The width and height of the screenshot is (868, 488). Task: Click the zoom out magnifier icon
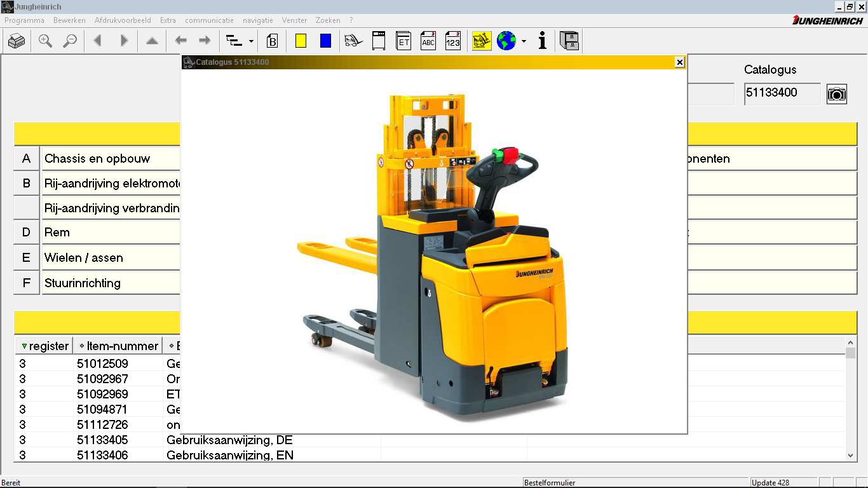click(x=70, y=41)
